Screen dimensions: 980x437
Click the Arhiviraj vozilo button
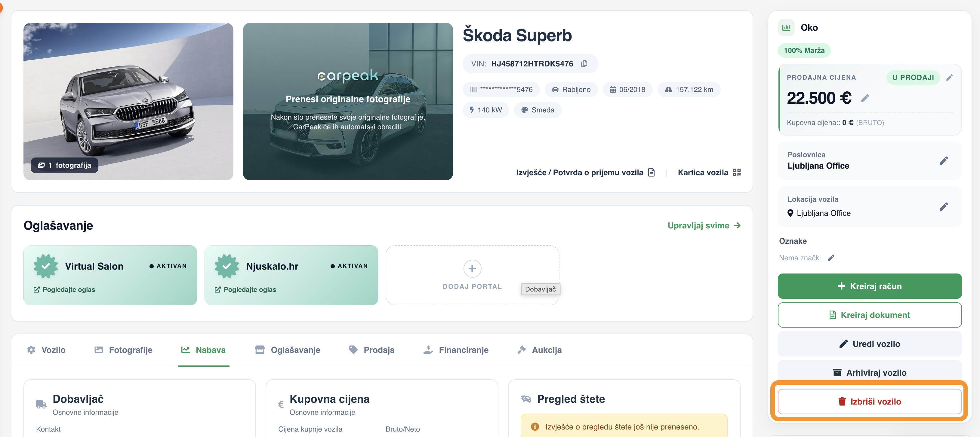pos(869,372)
